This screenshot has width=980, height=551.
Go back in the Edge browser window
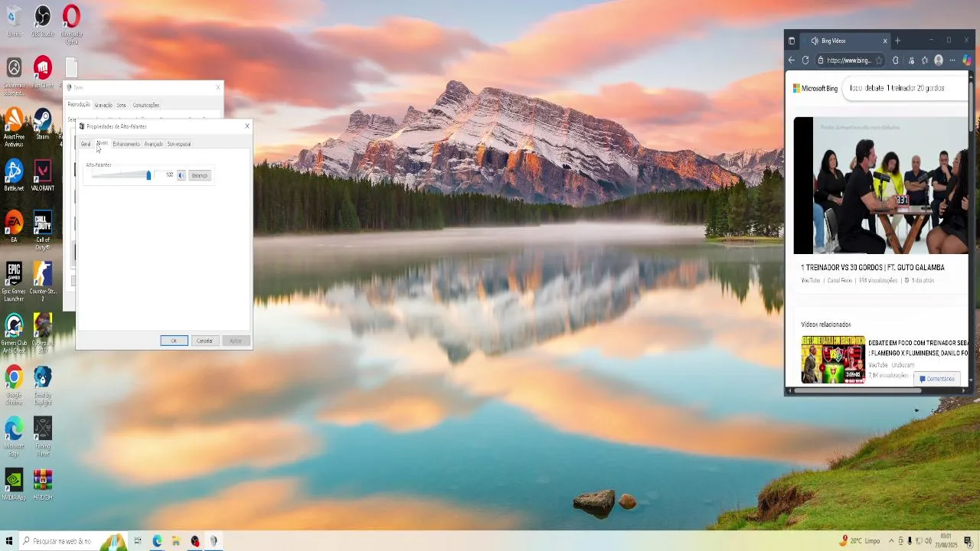pos(792,60)
